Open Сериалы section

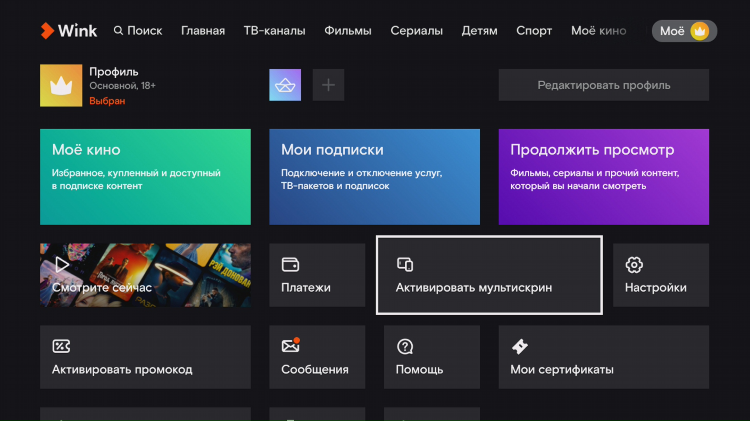417,31
